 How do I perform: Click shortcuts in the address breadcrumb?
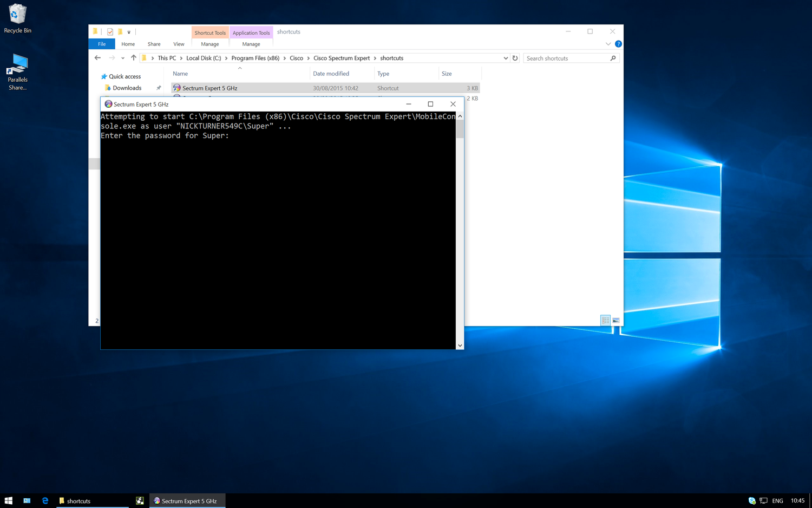(x=392, y=58)
